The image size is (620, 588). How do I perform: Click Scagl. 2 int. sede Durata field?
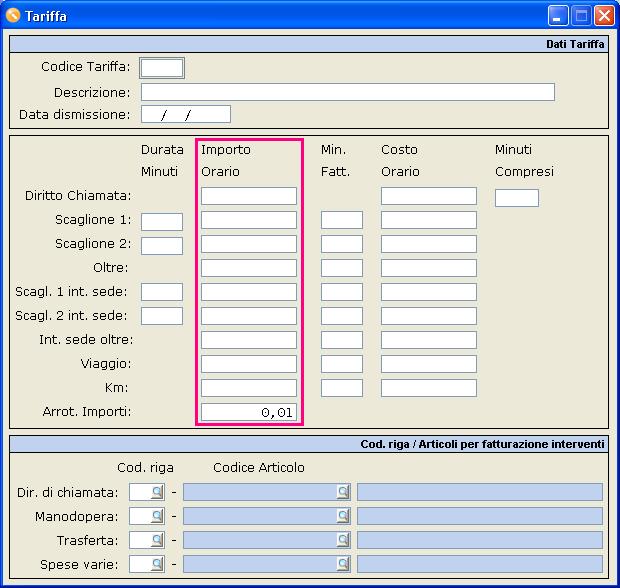pos(162,316)
